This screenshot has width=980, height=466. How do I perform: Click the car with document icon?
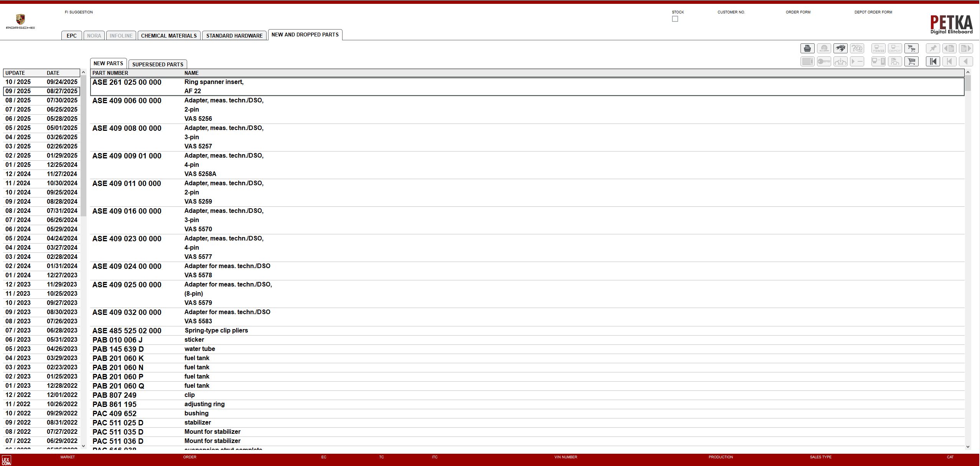(895, 61)
